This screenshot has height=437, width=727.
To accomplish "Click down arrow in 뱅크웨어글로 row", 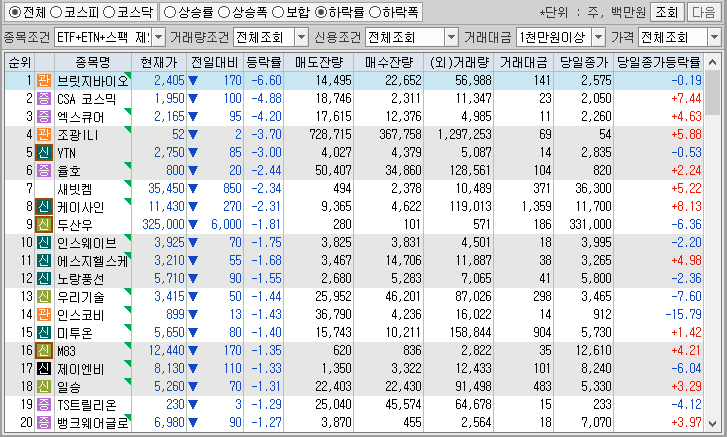I will click(x=193, y=423).
